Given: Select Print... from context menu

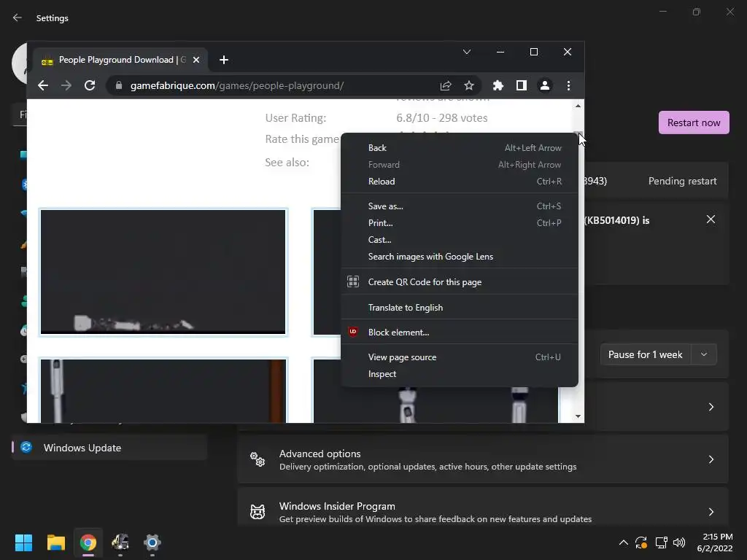Looking at the screenshot, I should [460, 223].
